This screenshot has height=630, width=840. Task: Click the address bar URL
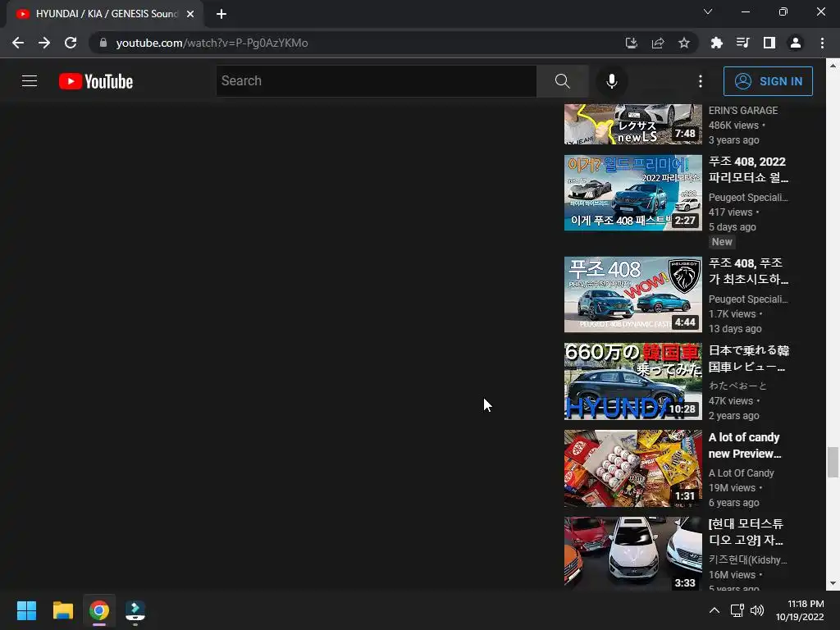[212, 43]
